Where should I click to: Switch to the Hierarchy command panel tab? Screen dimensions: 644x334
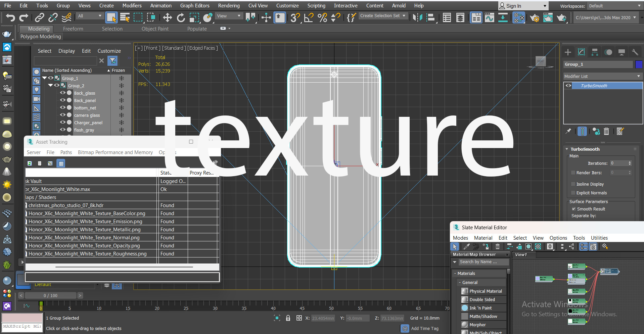click(595, 52)
